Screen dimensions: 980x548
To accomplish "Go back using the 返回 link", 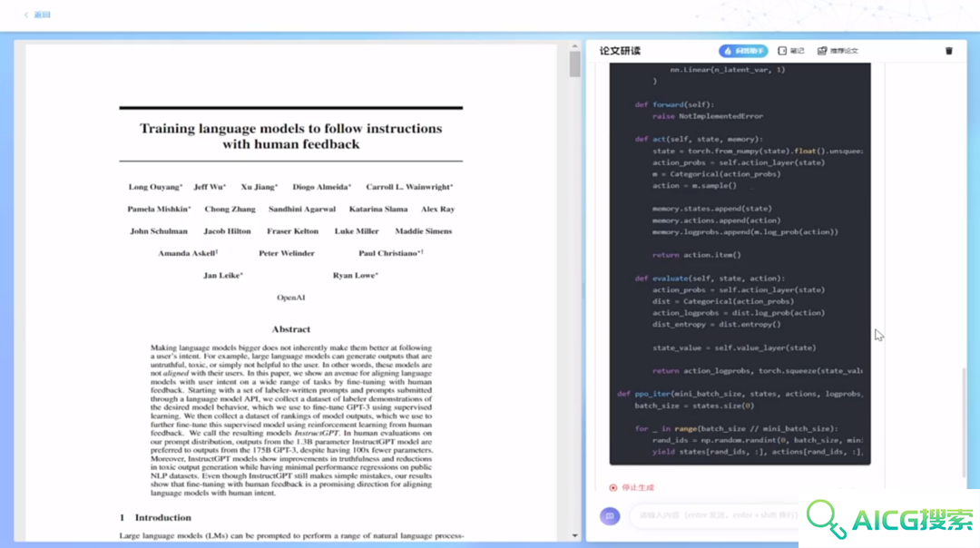I will (x=37, y=15).
